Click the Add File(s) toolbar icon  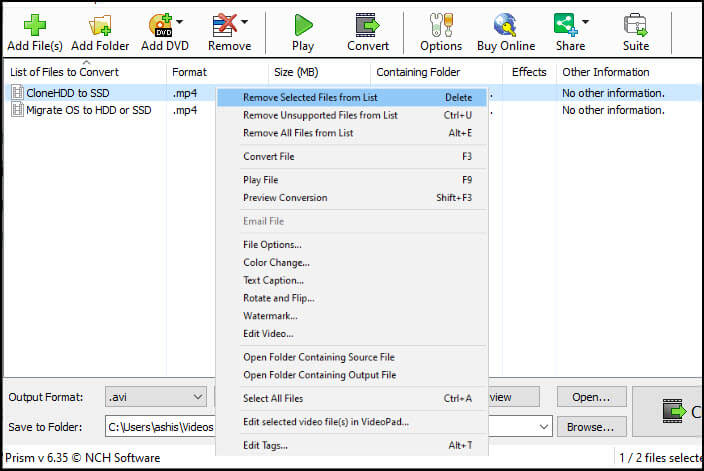coord(34,26)
